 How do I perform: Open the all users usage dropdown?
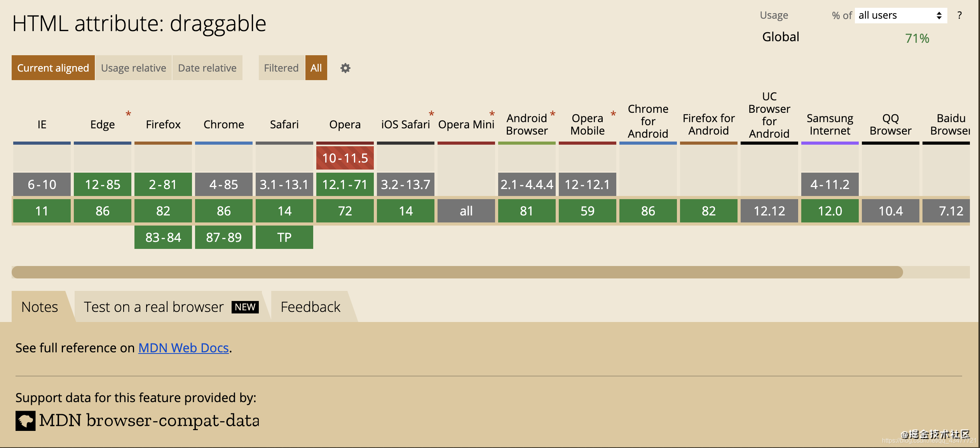(x=900, y=16)
